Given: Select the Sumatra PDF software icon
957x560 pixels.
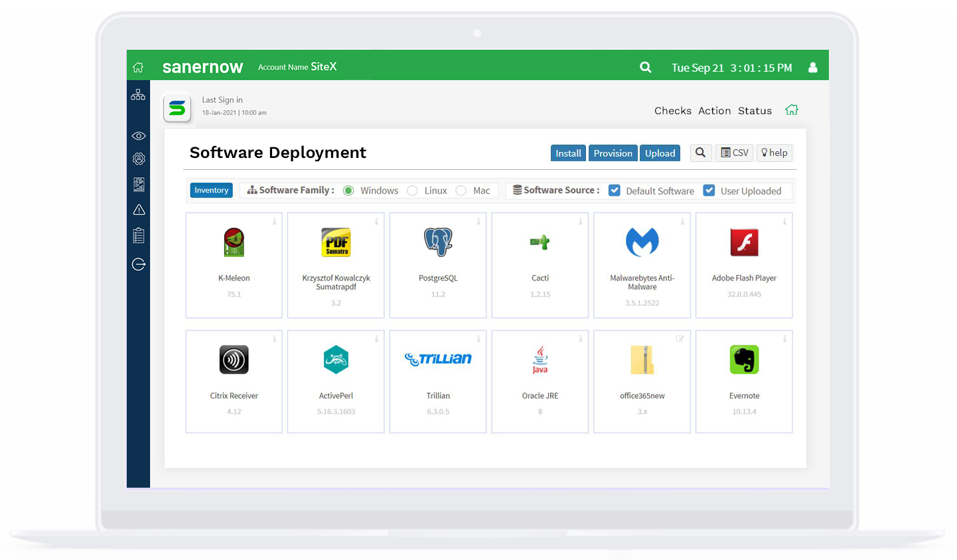Looking at the screenshot, I should pos(336,242).
